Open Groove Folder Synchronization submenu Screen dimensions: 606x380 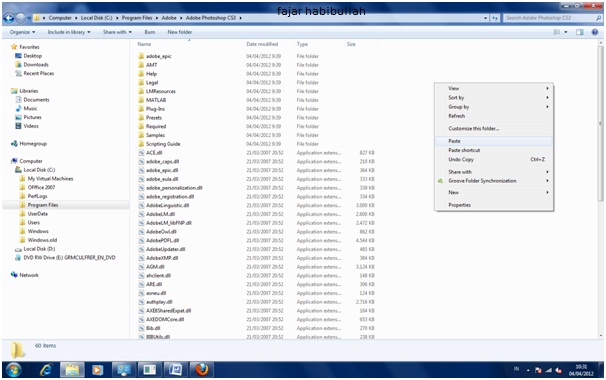click(x=494, y=181)
